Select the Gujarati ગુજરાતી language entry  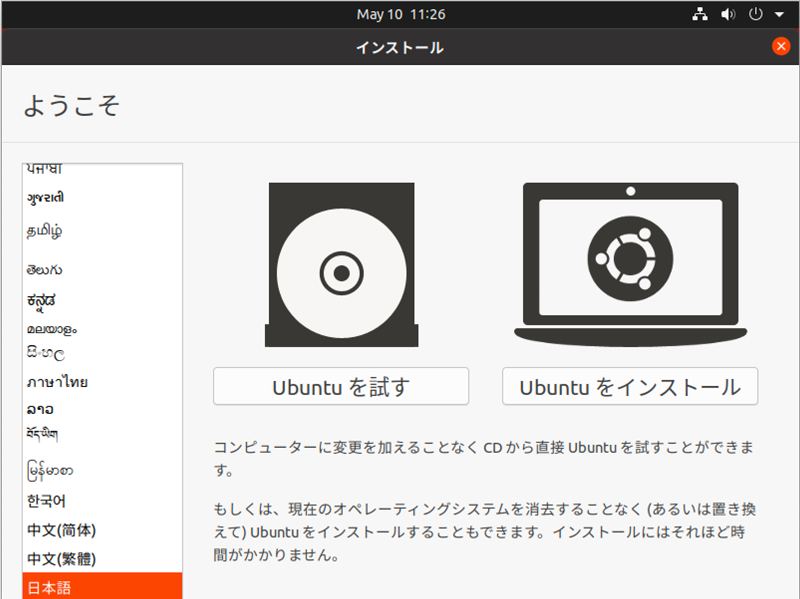point(102,197)
